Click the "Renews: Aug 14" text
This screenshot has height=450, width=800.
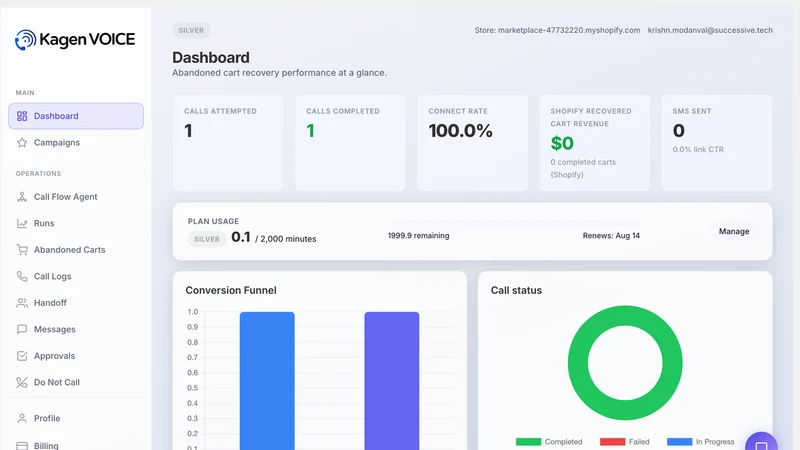[611, 236]
